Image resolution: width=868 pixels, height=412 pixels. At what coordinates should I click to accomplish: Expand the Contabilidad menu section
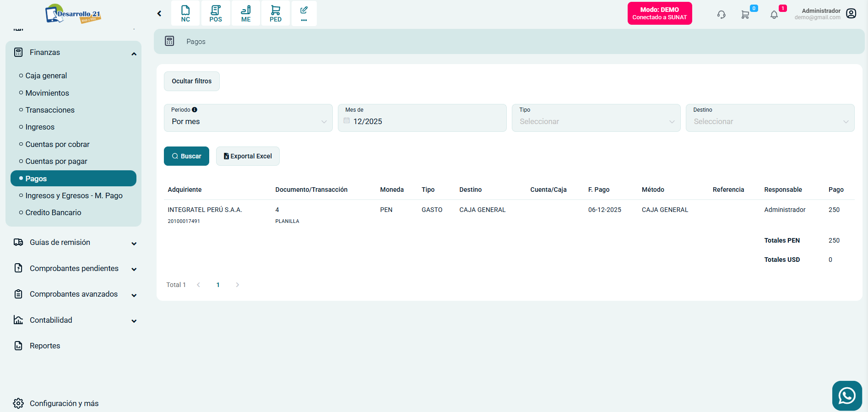[75, 320]
